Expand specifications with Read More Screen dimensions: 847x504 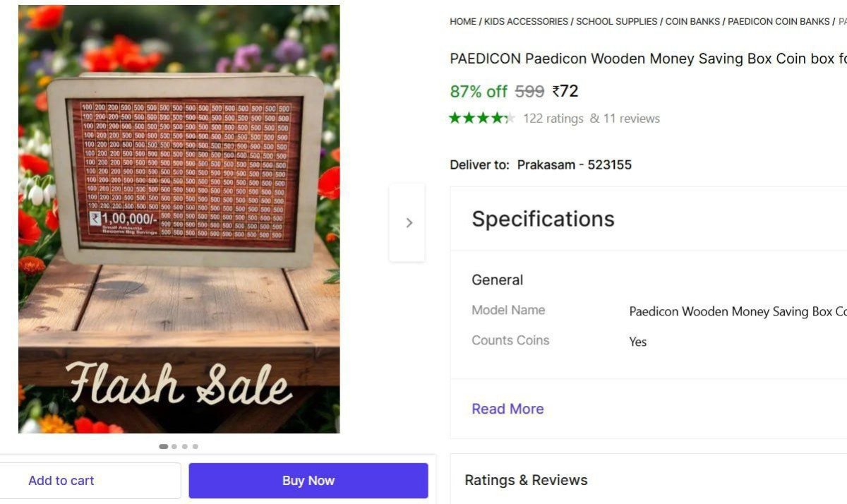(x=507, y=409)
